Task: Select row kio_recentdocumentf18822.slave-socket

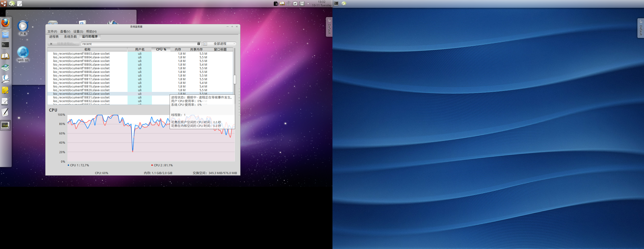Action: click(140, 94)
